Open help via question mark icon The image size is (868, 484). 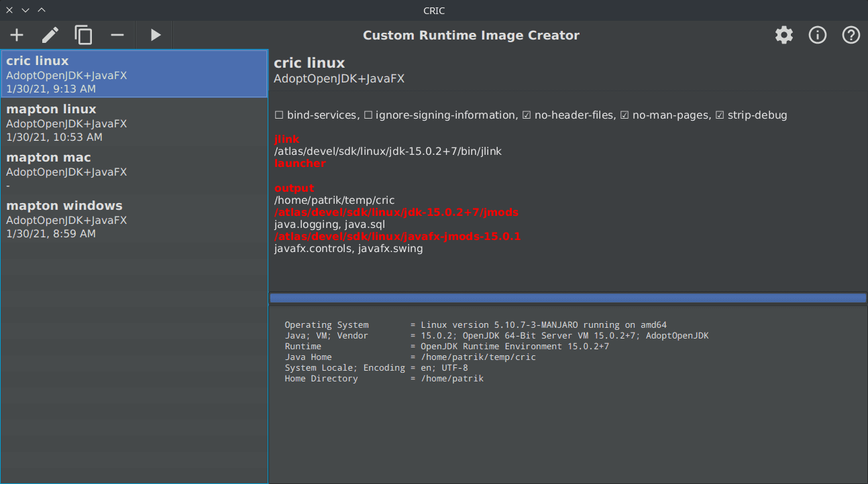[x=851, y=35]
